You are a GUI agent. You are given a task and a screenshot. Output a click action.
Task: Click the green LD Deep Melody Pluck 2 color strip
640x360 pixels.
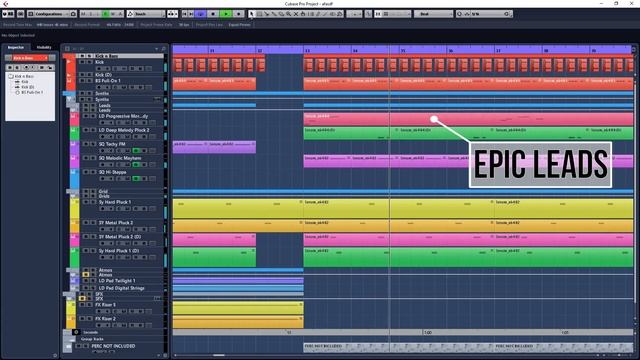point(74,133)
